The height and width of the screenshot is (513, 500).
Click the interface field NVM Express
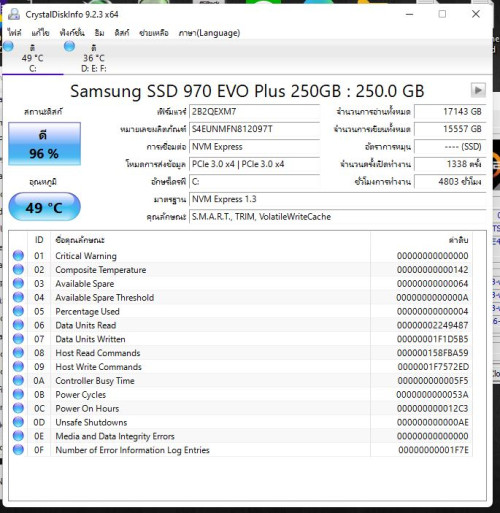click(x=255, y=147)
